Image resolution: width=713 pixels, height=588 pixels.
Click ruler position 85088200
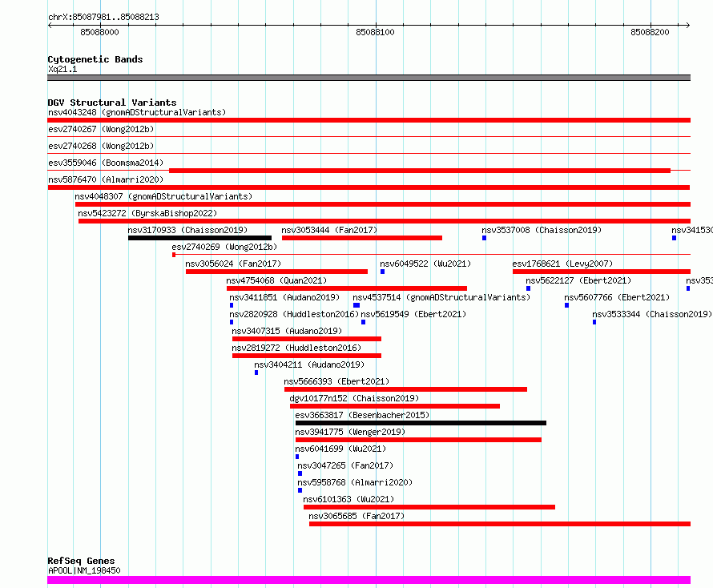650,32
